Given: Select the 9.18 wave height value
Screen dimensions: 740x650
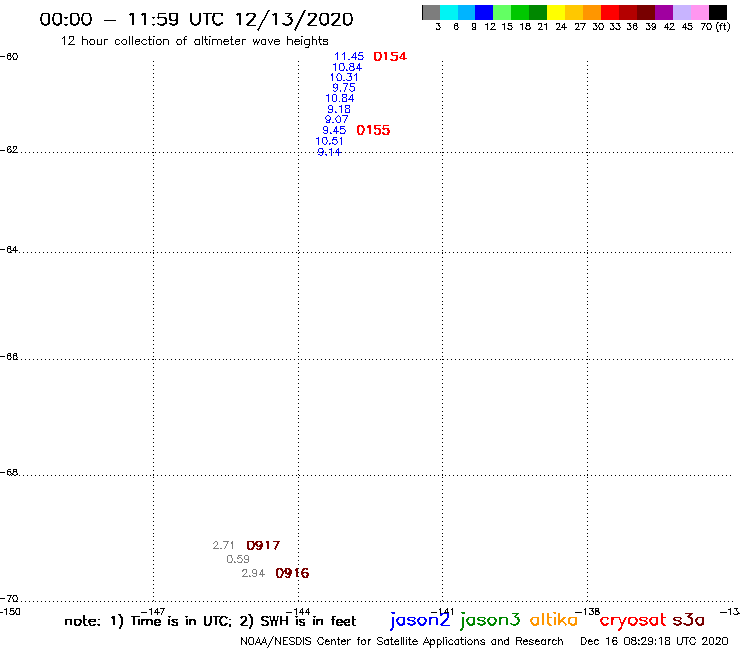Looking at the screenshot, I should point(339,109).
